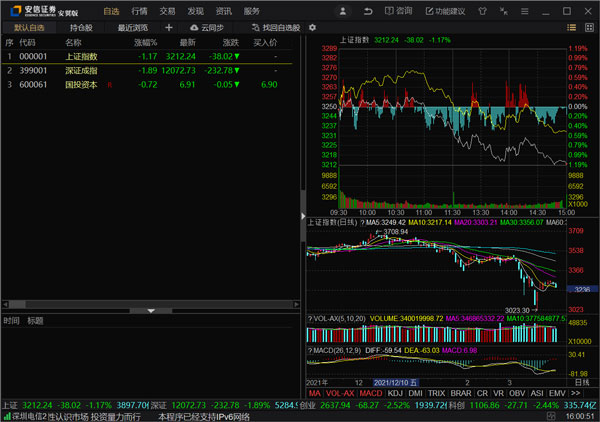Open 咨询 consultation
Viewport: 600px width, 422px height.
click(x=398, y=11)
